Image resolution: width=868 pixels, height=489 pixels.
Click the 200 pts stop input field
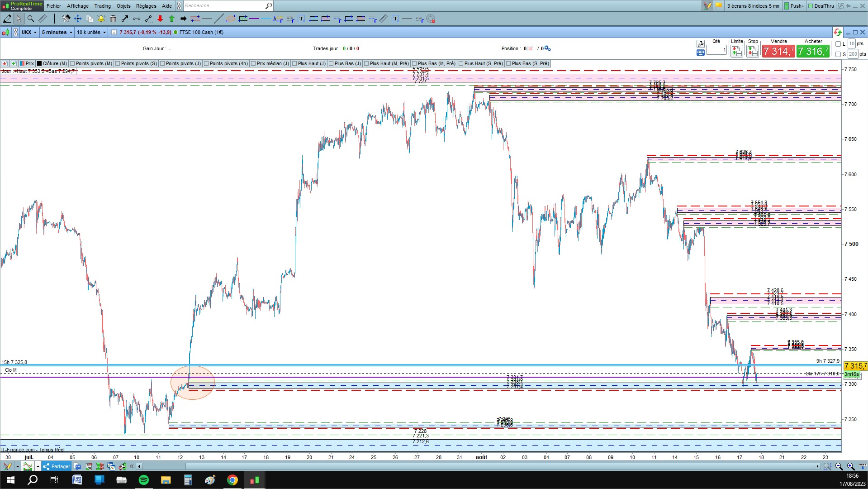[853, 54]
